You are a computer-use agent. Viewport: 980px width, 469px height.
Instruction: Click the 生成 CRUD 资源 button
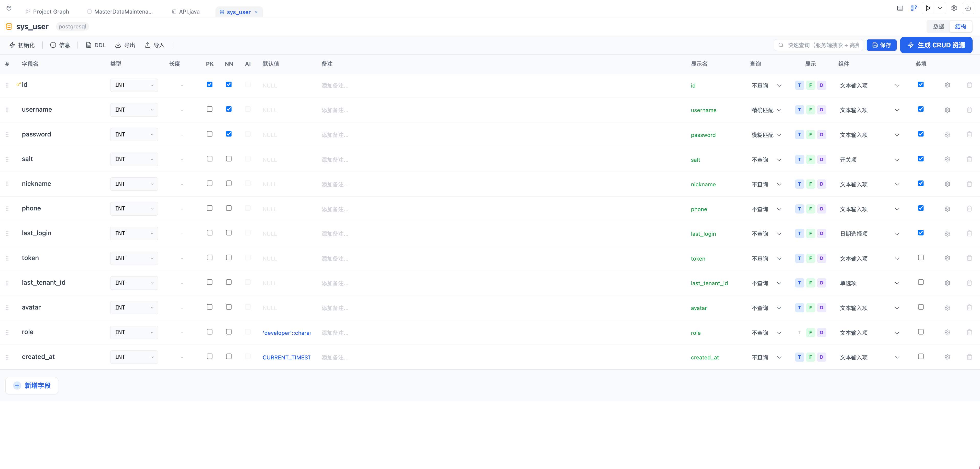[936, 45]
